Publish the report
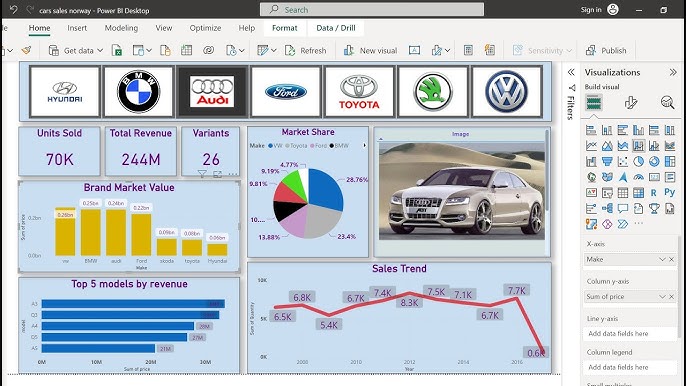Viewport: 686px width, 386px height. [606, 51]
